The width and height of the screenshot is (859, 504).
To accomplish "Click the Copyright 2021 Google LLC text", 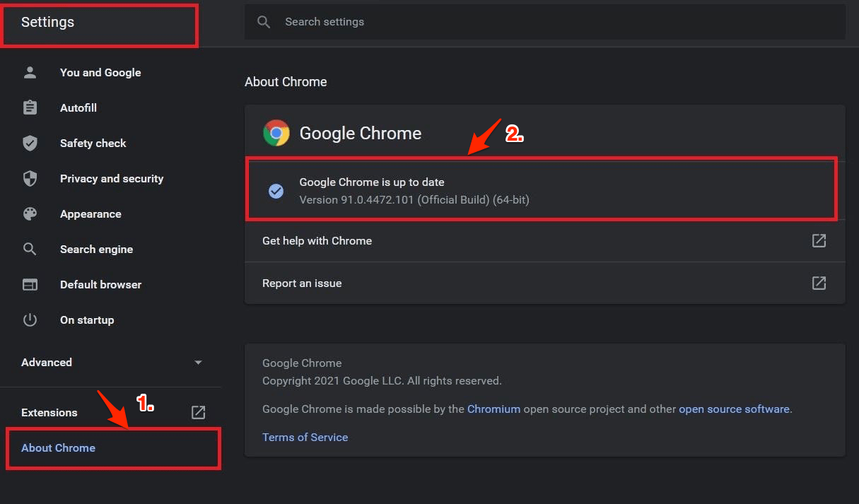I will tap(382, 380).
